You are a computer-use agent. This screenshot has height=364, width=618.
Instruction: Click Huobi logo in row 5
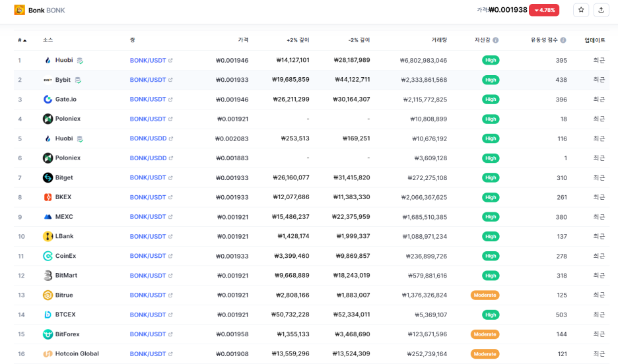coord(48,138)
